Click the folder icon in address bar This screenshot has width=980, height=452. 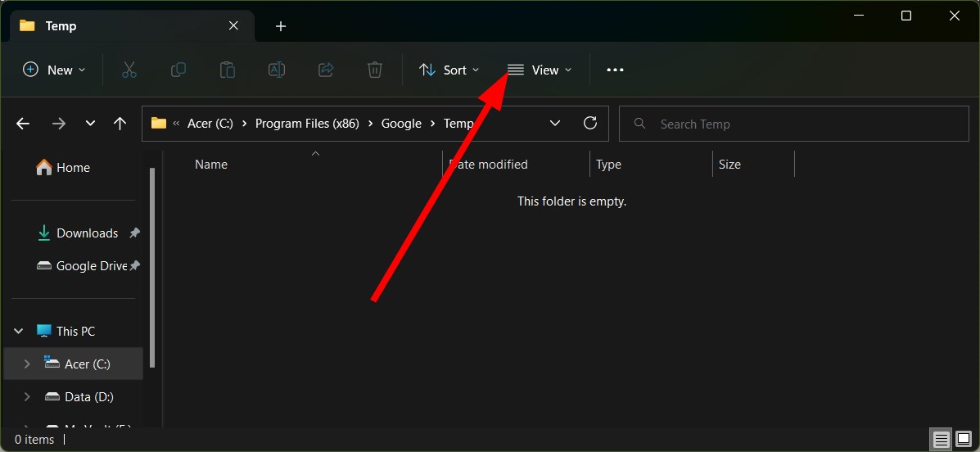(159, 123)
